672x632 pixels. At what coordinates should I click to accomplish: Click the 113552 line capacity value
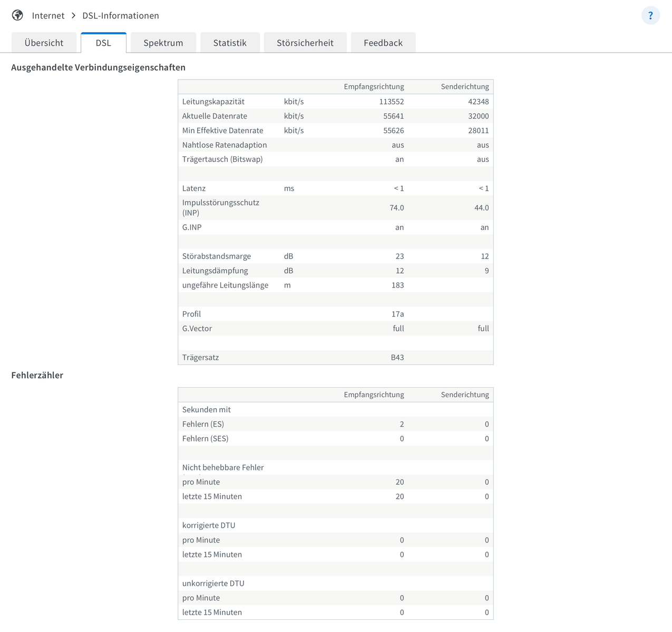point(391,102)
